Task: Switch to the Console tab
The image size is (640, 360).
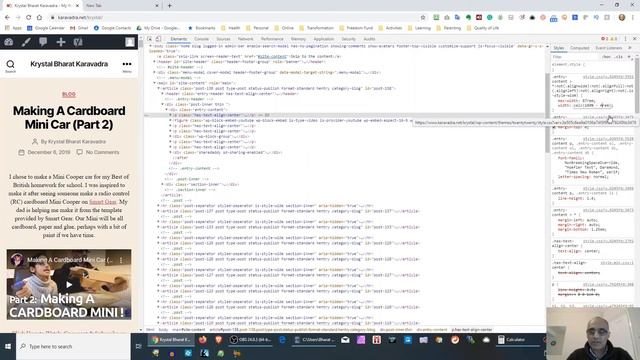Action: 201,39
